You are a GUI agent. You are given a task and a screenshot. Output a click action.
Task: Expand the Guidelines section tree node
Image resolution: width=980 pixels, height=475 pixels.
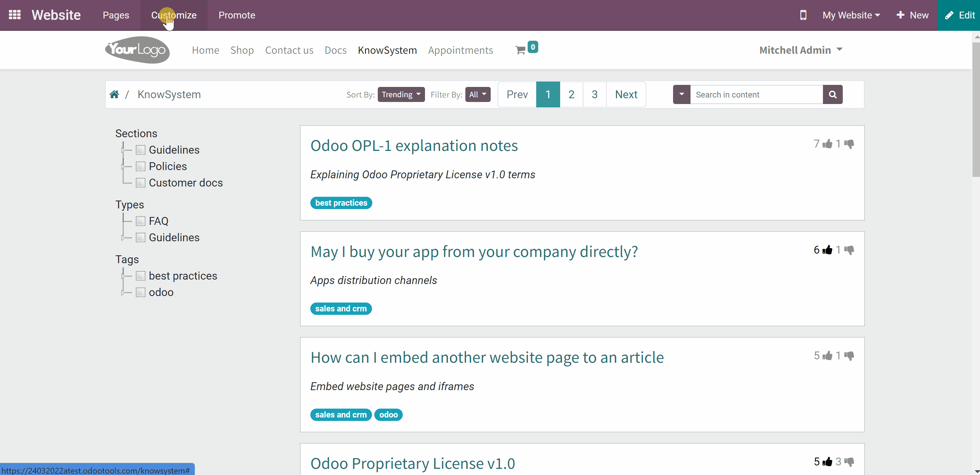[122, 150]
